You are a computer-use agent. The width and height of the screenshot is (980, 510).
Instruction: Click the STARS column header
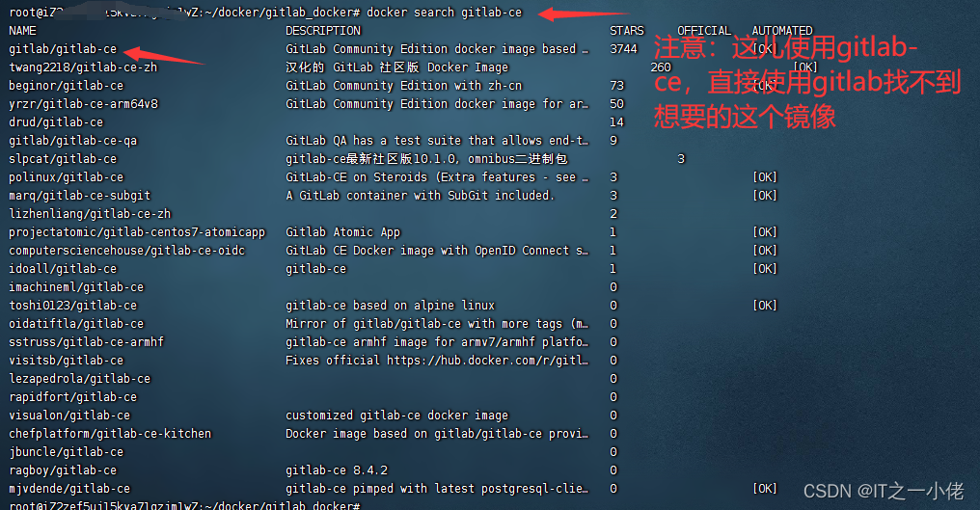(x=627, y=31)
